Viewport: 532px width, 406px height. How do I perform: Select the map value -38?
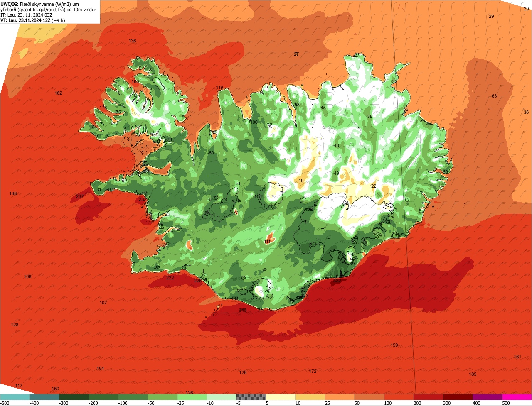[x=369, y=116]
